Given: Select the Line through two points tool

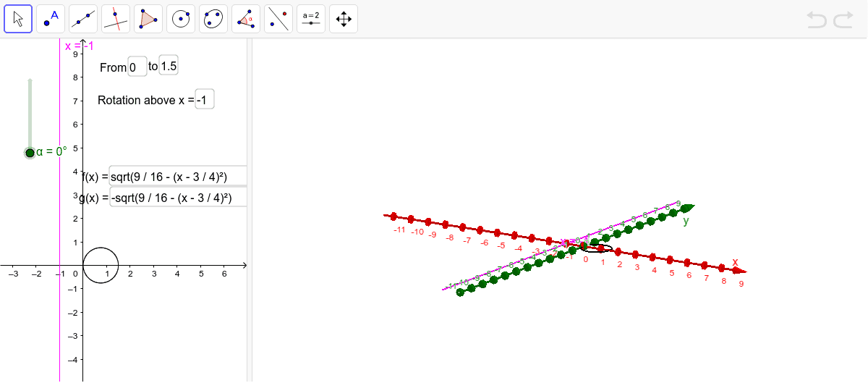Looking at the screenshot, I should coord(83,19).
